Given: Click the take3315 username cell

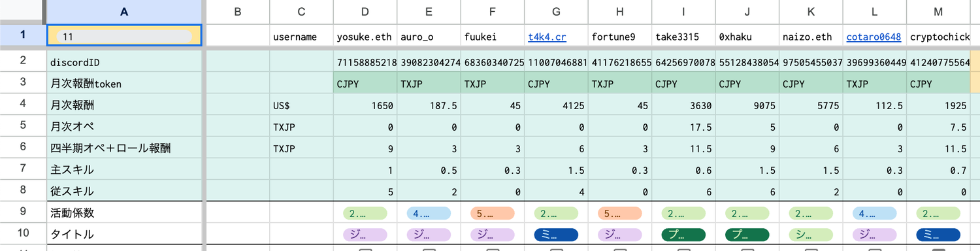Looking at the screenshot, I should point(683,36).
